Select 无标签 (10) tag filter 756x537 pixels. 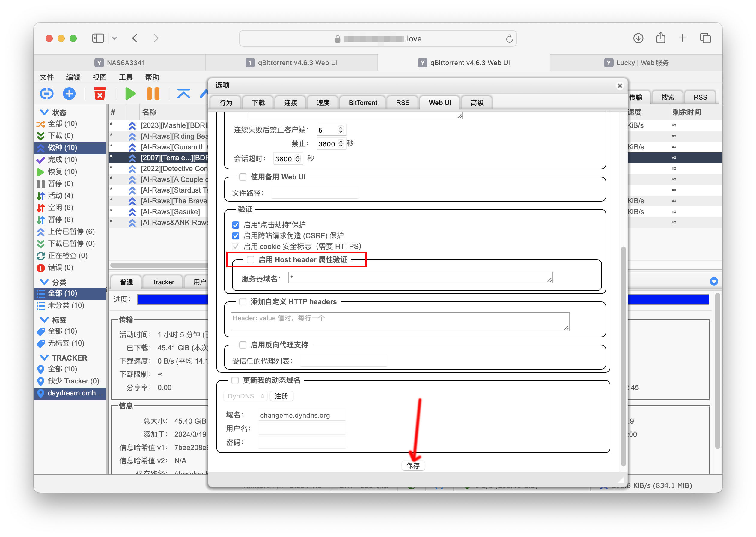69,343
